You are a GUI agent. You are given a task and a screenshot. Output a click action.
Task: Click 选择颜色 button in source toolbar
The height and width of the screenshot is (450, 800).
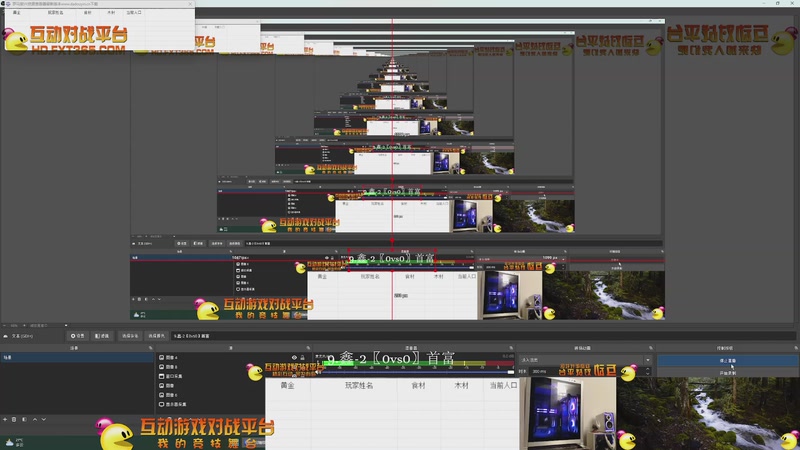(x=157, y=336)
